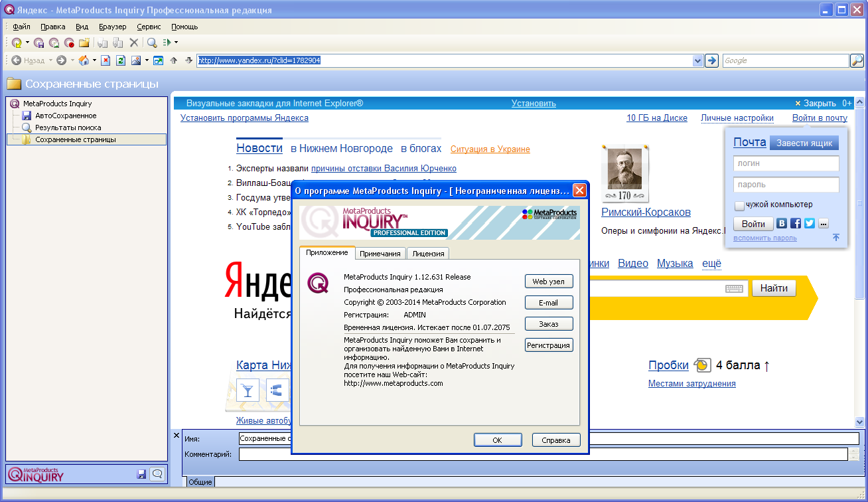The width and height of the screenshot is (868, 502).
Task: Open the capture icon dropdown arrow in top toolbar
Action: point(27,42)
